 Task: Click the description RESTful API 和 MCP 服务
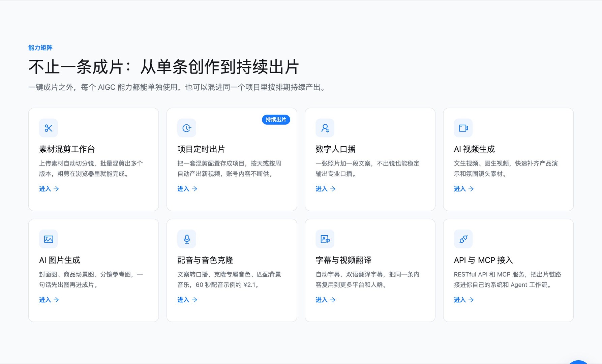[x=508, y=279]
